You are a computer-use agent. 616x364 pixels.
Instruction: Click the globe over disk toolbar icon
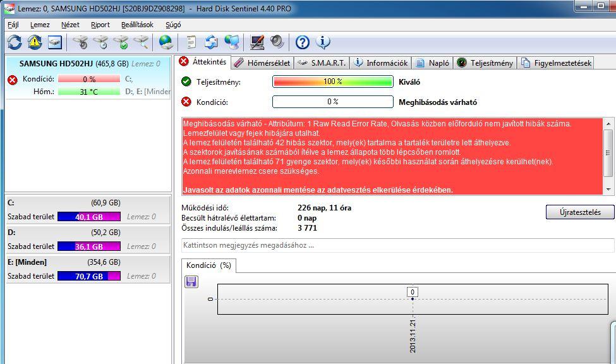(x=166, y=42)
